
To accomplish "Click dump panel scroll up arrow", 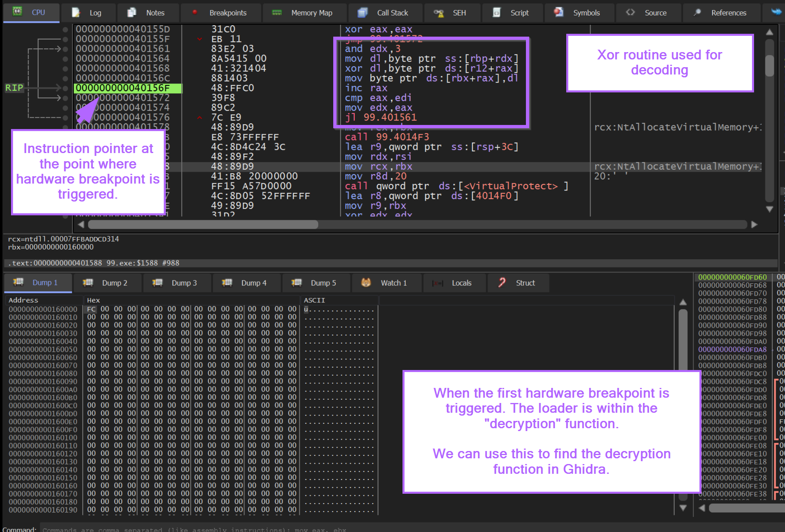I will click(683, 302).
